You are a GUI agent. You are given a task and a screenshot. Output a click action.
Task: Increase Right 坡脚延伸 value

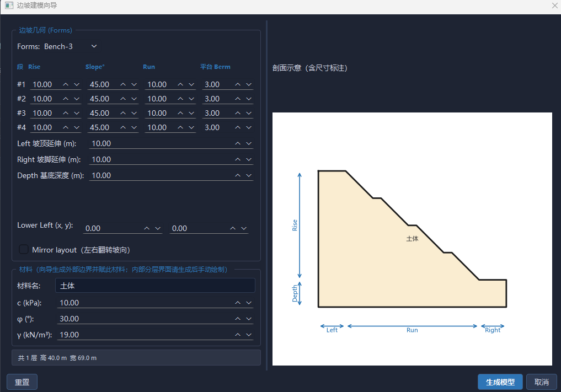click(x=238, y=159)
